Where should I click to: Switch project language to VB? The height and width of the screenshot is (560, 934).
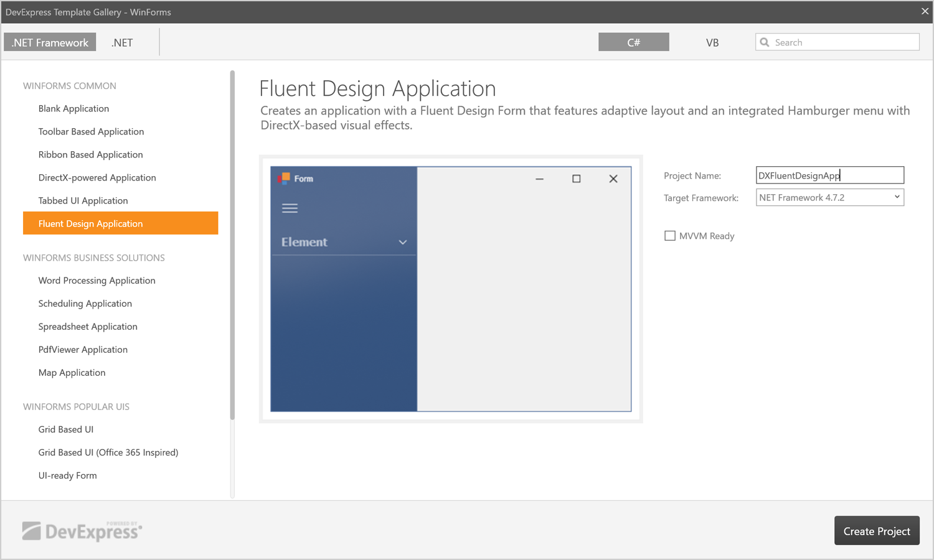[712, 42]
